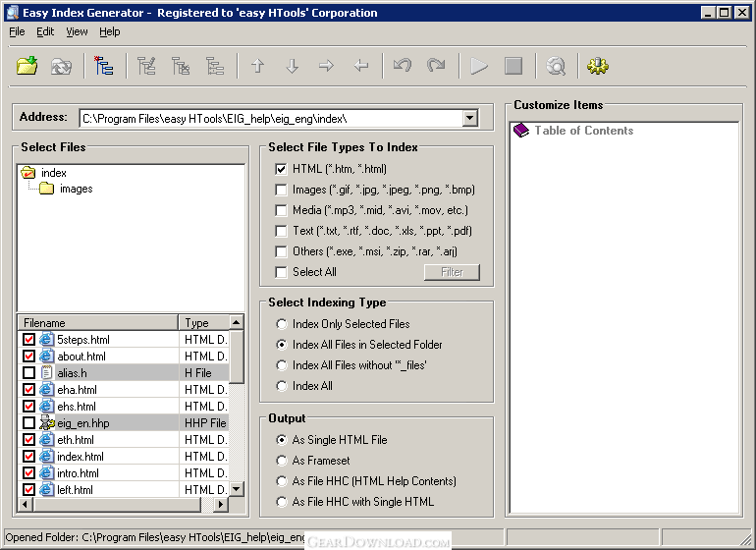Viewport: 756px width, 550px height.
Task: Click the Move Down arrow icon
Action: click(x=293, y=66)
